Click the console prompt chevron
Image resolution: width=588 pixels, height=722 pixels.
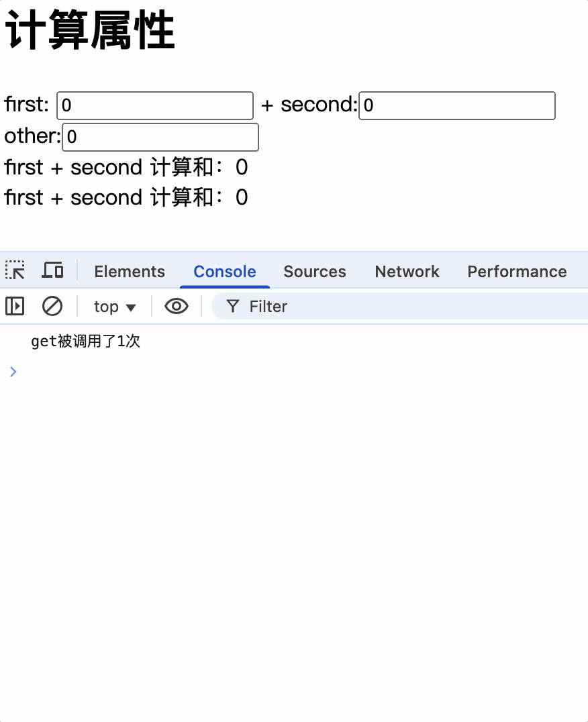13,372
